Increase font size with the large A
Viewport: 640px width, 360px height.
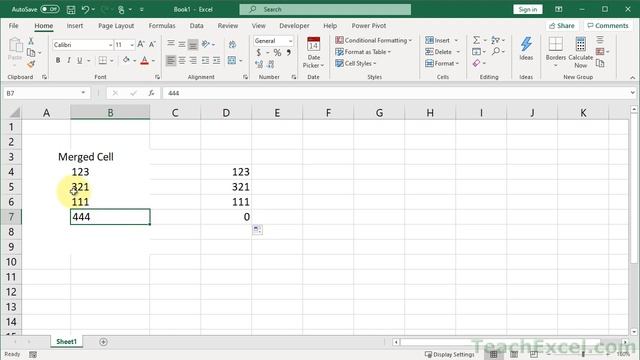(x=141, y=44)
